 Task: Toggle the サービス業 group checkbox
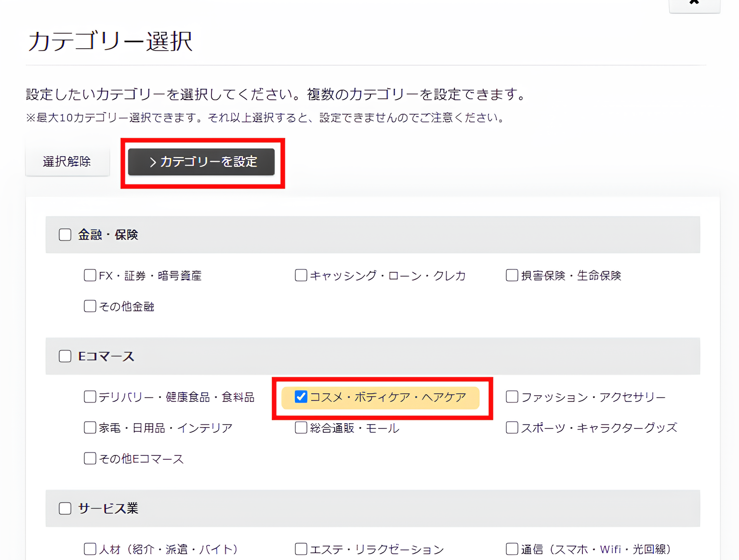pos(65,508)
